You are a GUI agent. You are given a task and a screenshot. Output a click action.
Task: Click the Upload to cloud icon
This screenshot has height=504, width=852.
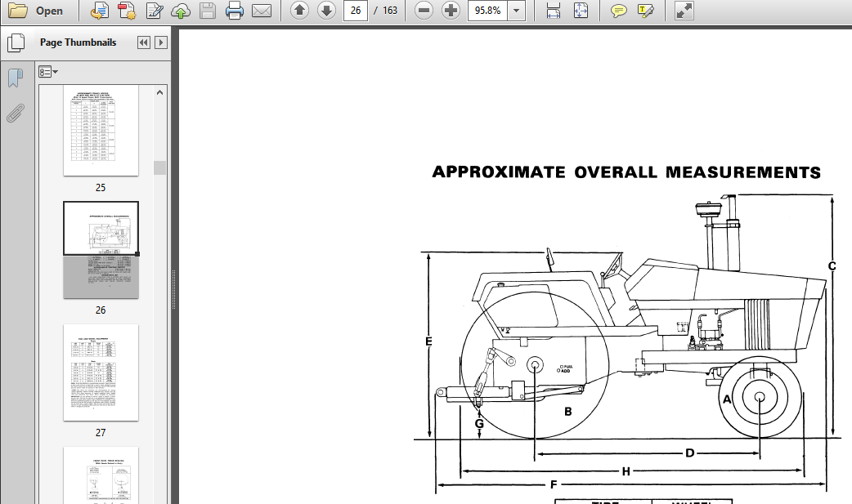(181, 11)
